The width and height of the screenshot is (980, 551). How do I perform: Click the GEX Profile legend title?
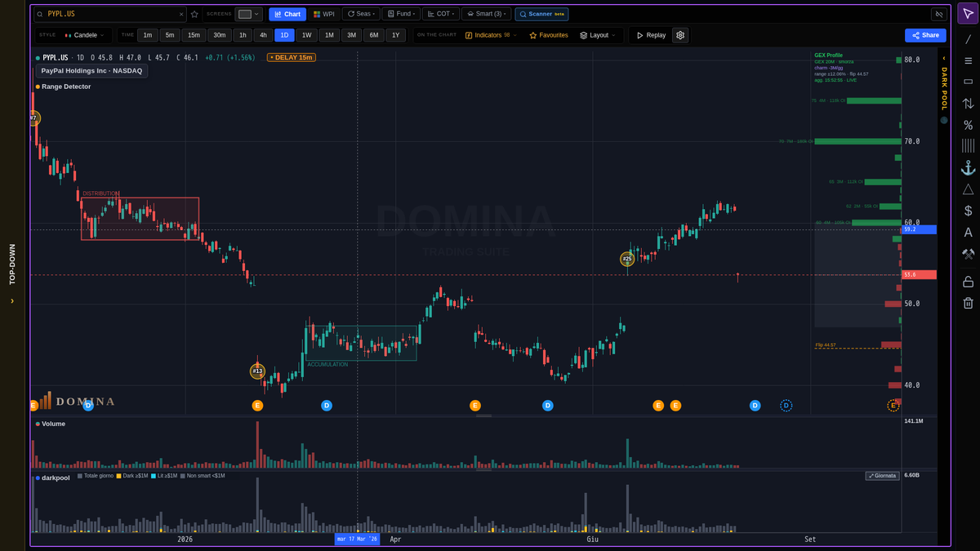(x=828, y=56)
